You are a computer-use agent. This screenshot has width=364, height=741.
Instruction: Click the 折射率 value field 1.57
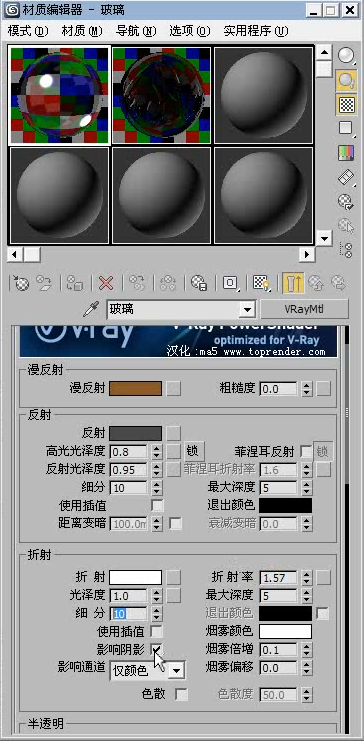(279, 577)
